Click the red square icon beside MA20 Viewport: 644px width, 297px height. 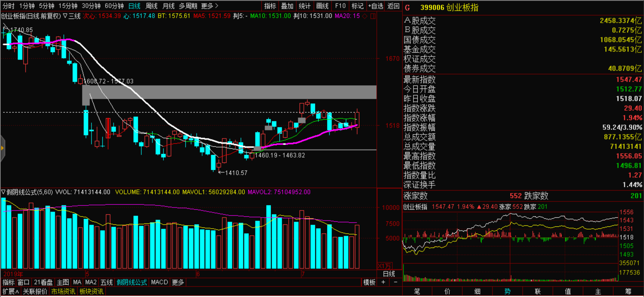373,16
